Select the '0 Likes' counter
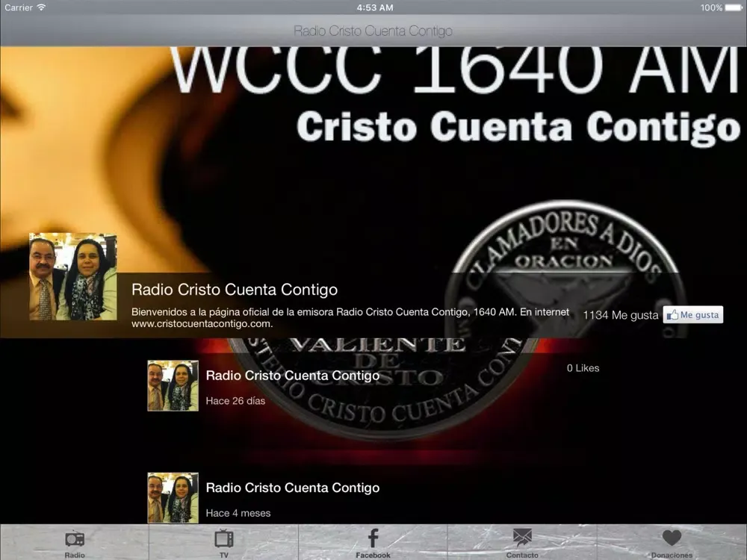The image size is (747, 560). coord(583,368)
